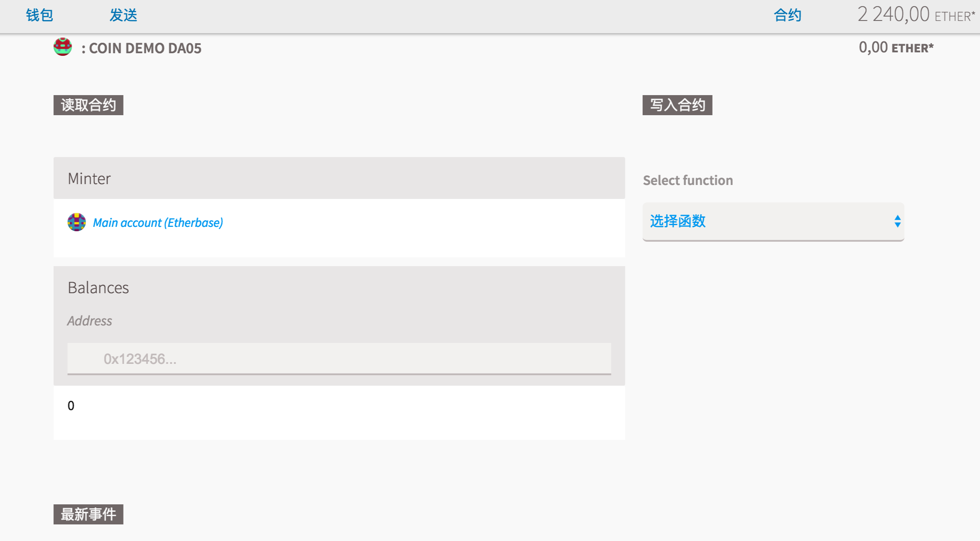The height and width of the screenshot is (541, 980).
Task: Click the 2 240,00 ETHER total balance
Action: pos(915,15)
